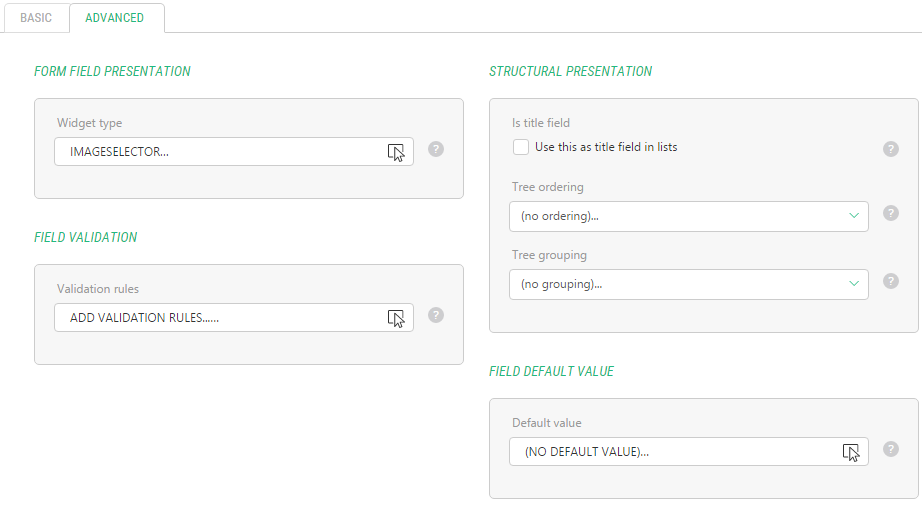Select the Advanced tab

click(x=114, y=18)
